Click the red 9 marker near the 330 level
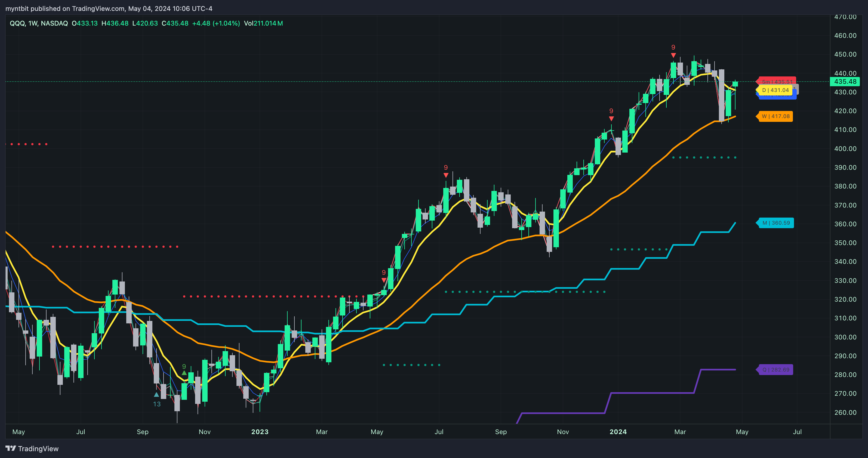868x458 pixels. 383,276
